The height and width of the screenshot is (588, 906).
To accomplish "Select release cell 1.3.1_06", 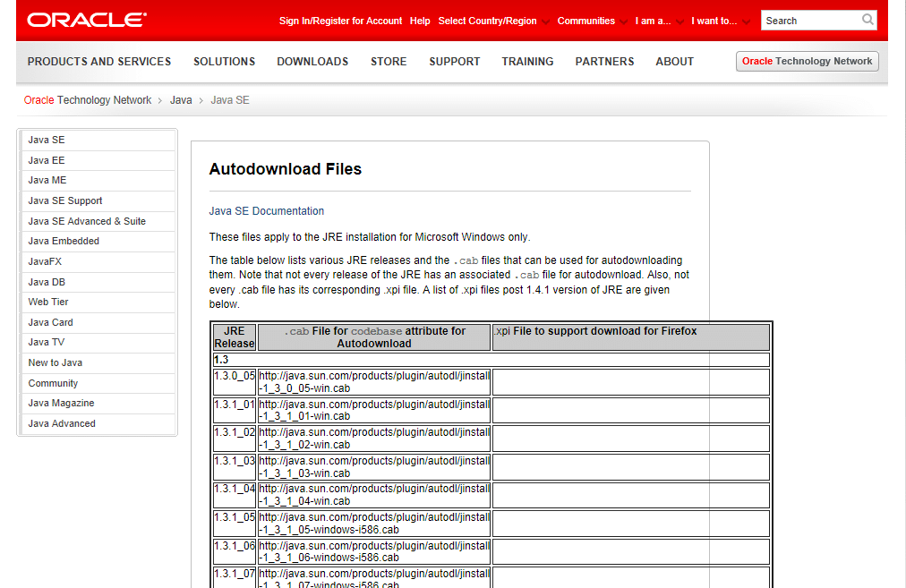I will point(234,551).
